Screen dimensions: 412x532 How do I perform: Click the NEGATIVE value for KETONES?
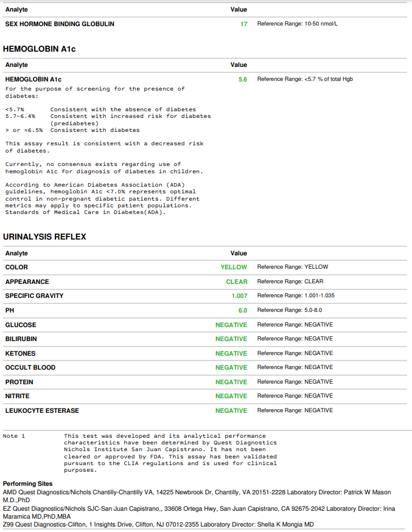click(231, 353)
